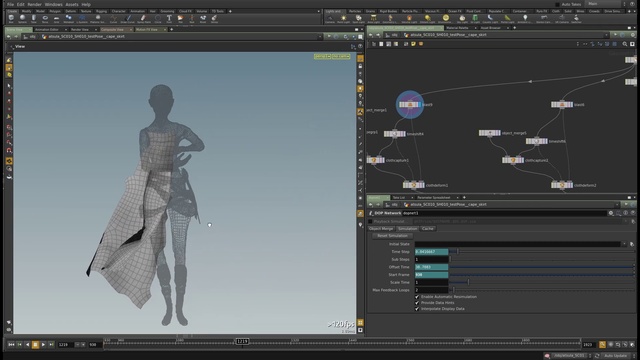Image resolution: width=640 pixels, height=360 pixels.
Task: Select the Sphere shelf tool
Action: coord(22,18)
